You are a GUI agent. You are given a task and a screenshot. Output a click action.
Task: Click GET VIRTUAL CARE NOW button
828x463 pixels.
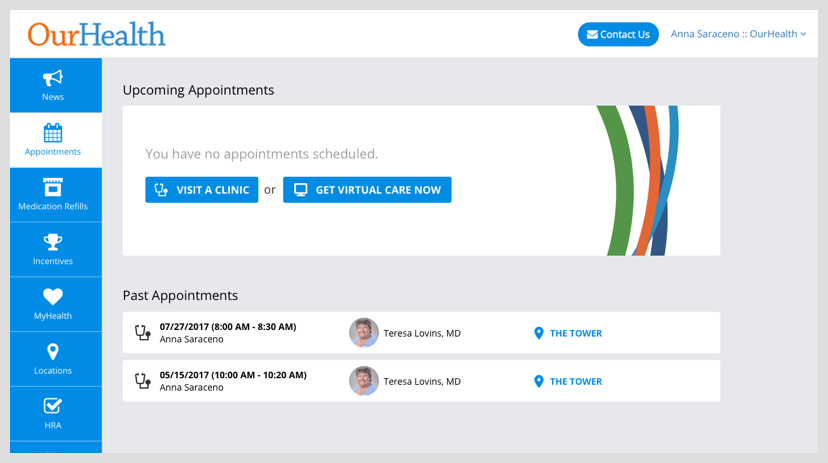click(367, 190)
